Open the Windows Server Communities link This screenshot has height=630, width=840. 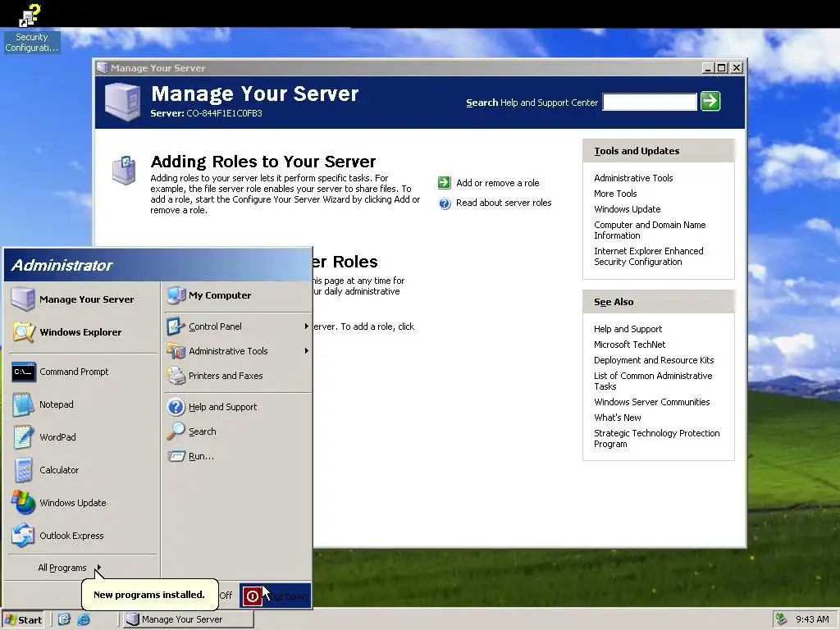click(651, 402)
